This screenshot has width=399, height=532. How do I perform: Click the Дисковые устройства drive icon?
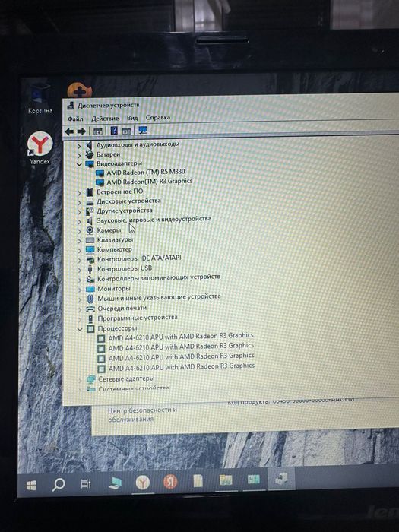point(90,203)
